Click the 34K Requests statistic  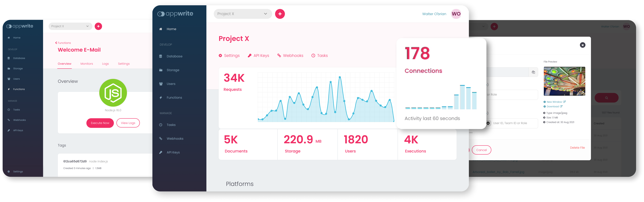pyautogui.click(x=234, y=82)
